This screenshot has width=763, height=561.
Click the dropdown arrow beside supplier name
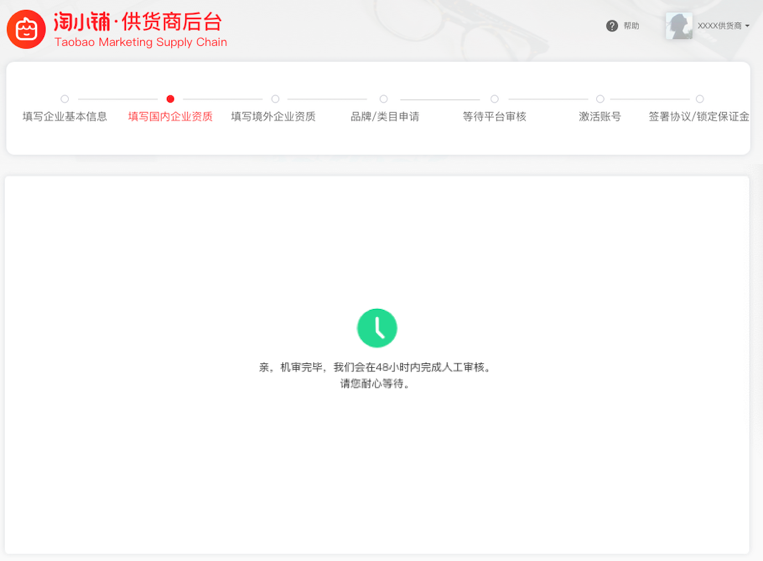tap(747, 26)
